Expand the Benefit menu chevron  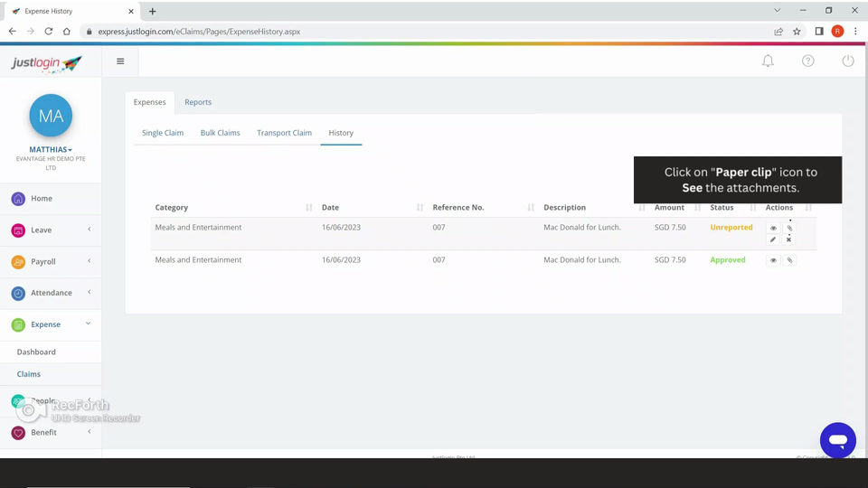click(90, 432)
